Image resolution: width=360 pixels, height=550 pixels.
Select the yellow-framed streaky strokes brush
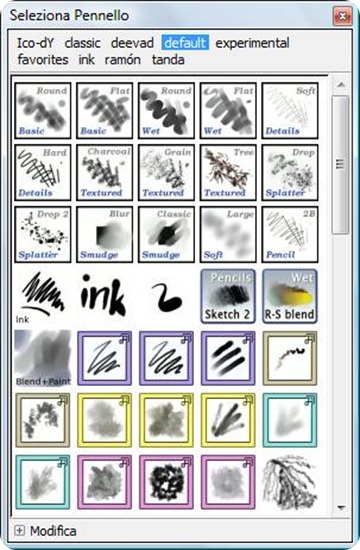point(228,420)
